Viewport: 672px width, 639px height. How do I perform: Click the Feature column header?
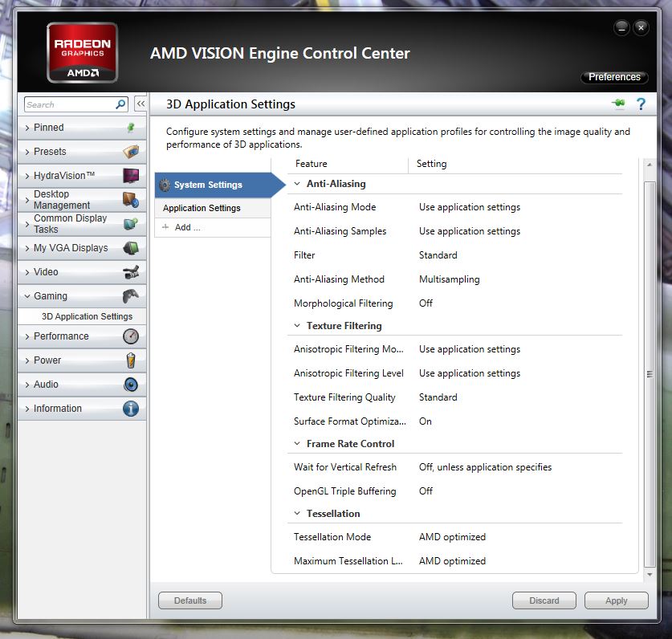(x=312, y=164)
